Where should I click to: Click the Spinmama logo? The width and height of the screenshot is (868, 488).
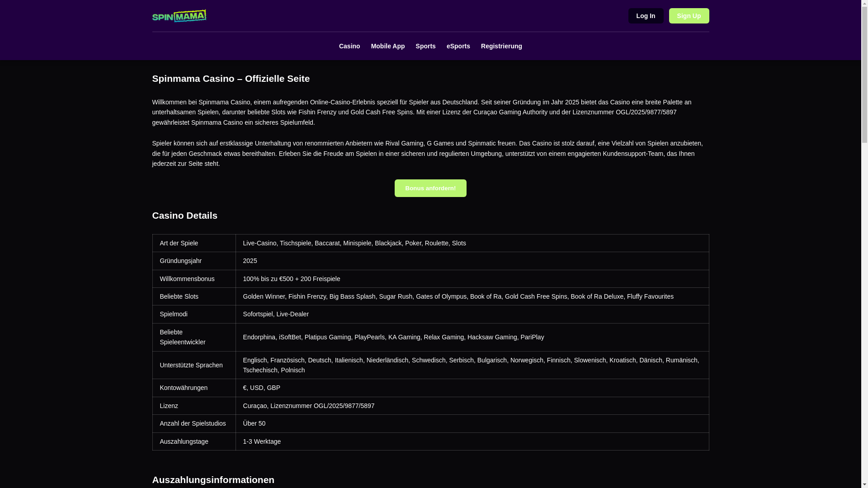coord(179,16)
